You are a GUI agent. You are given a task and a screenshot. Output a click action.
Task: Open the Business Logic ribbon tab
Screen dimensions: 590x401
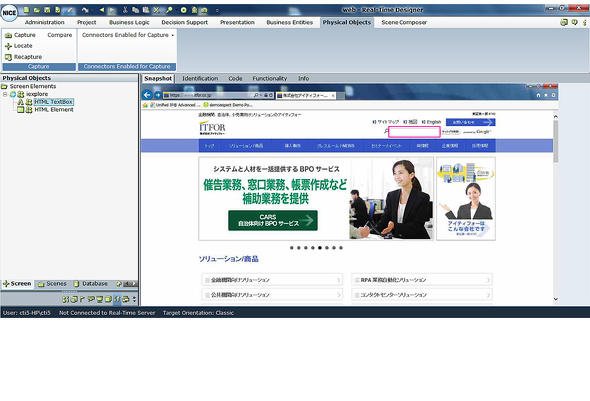129,23
